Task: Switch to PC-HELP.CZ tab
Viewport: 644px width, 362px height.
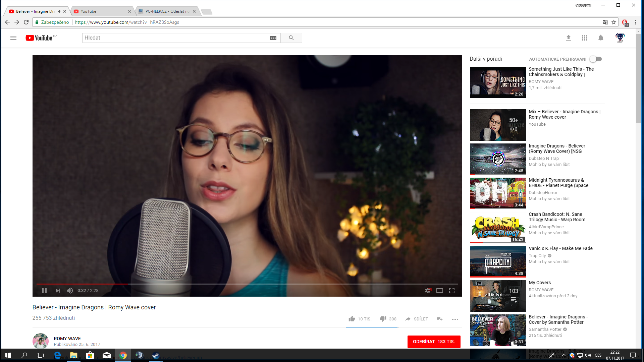Action: tap(167, 11)
